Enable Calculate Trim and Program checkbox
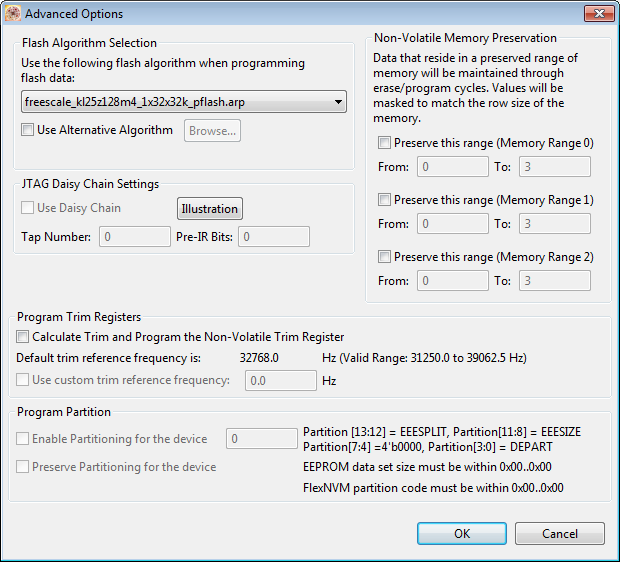 click(x=24, y=337)
